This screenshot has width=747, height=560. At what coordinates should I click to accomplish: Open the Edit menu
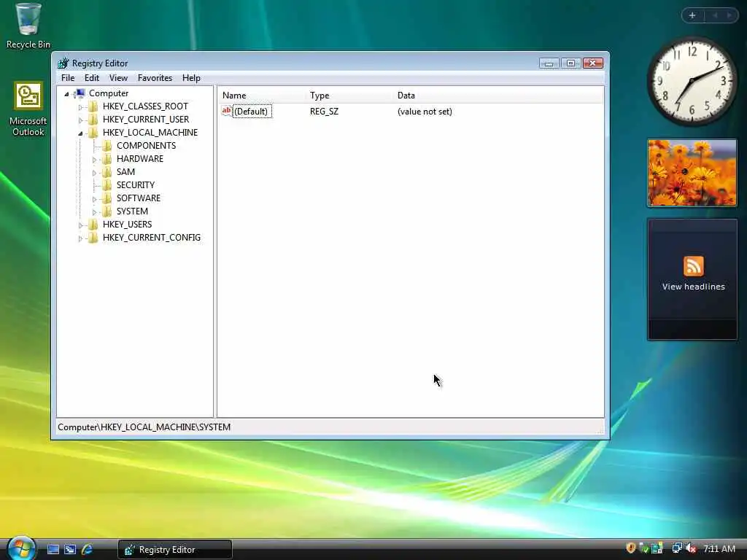click(x=91, y=77)
